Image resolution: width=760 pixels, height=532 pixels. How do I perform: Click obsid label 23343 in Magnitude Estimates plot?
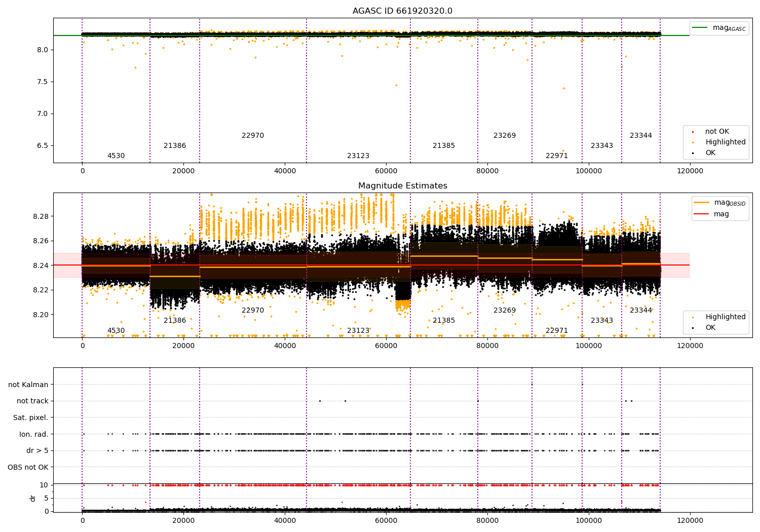[602, 321]
